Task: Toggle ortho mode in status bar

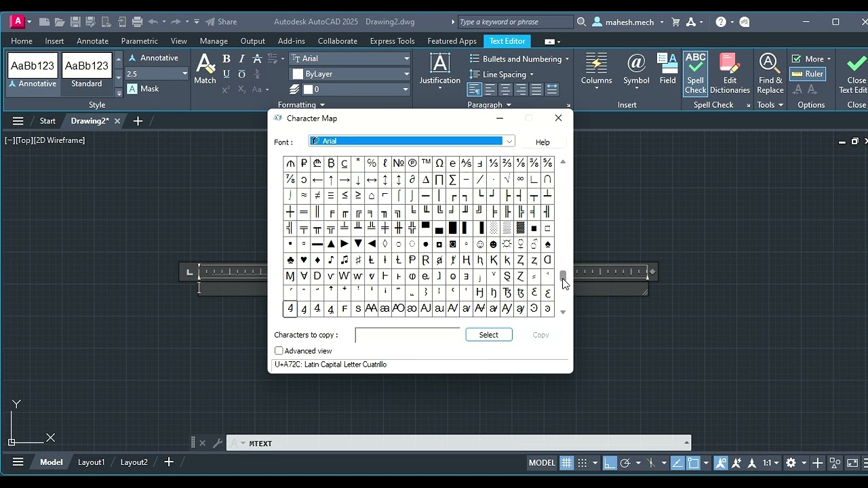Action: click(610, 463)
